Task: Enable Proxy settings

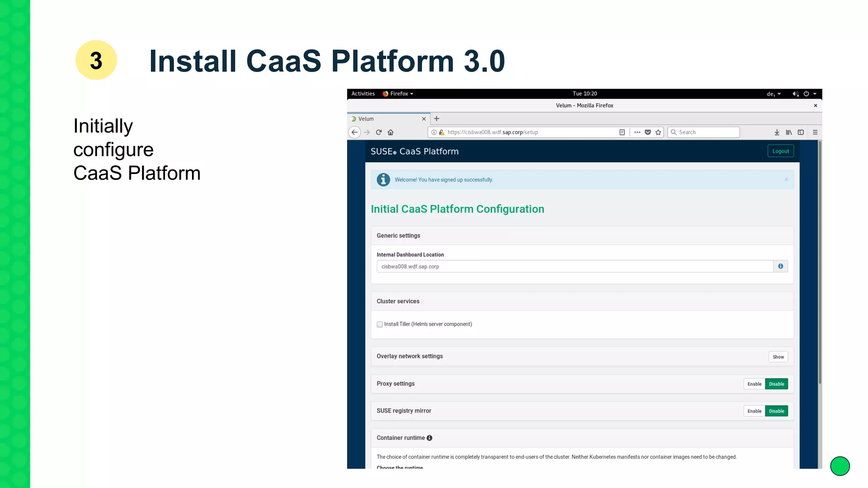Action: coord(754,384)
